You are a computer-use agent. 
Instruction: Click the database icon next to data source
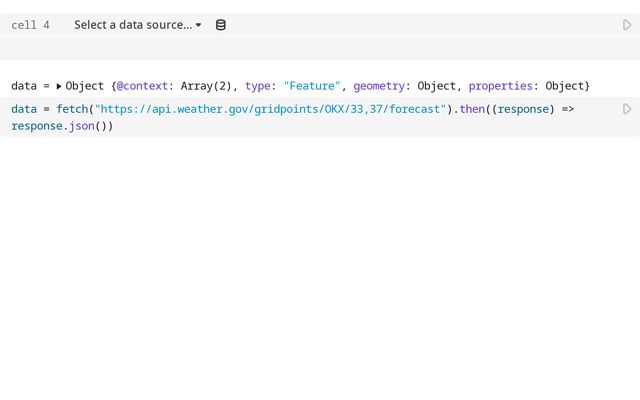coord(221,25)
